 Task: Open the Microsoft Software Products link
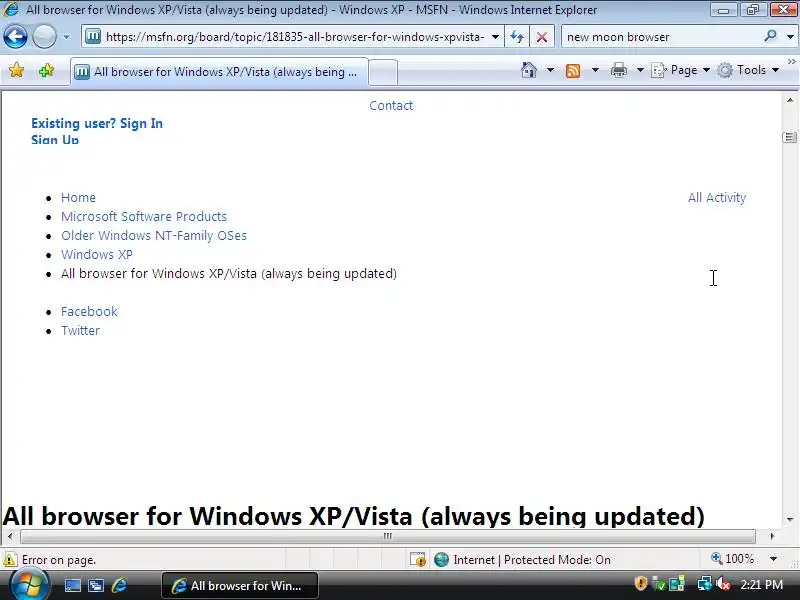(x=143, y=216)
